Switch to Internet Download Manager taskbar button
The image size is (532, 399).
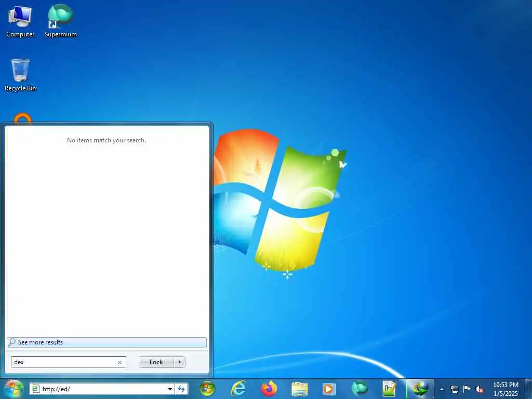coord(420,389)
